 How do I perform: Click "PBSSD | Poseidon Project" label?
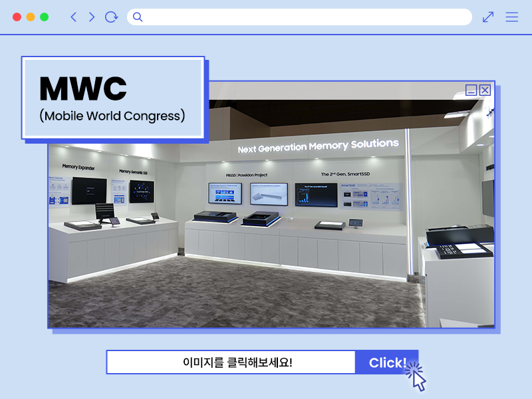click(247, 175)
